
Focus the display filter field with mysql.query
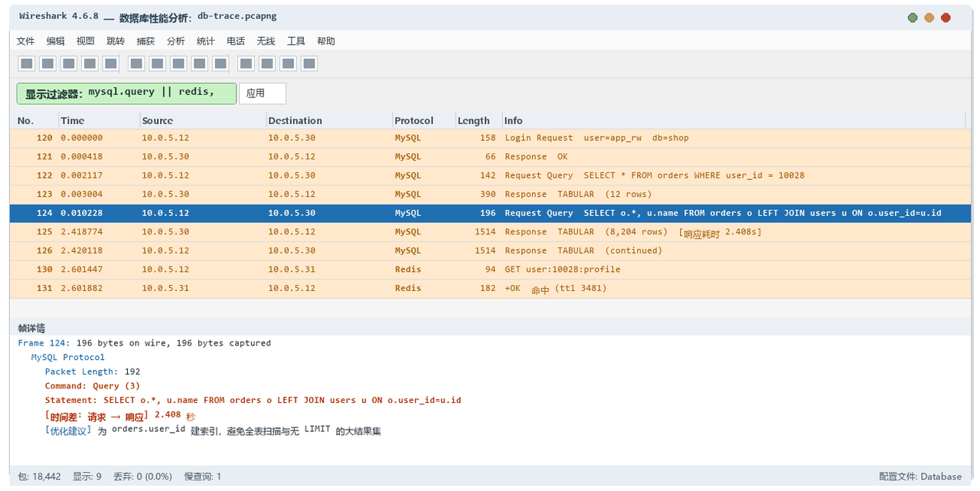[x=126, y=93]
